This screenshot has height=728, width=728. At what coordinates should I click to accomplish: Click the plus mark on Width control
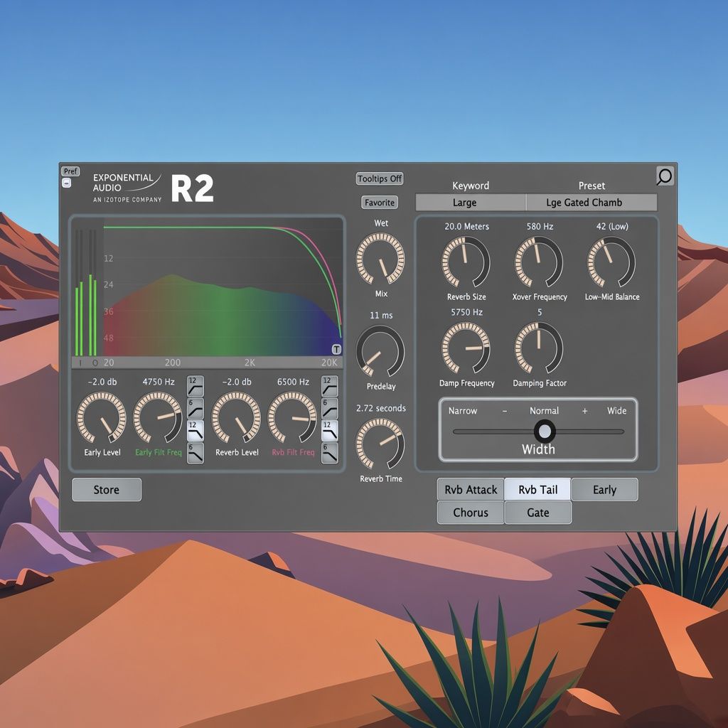(x=584, y=411)
